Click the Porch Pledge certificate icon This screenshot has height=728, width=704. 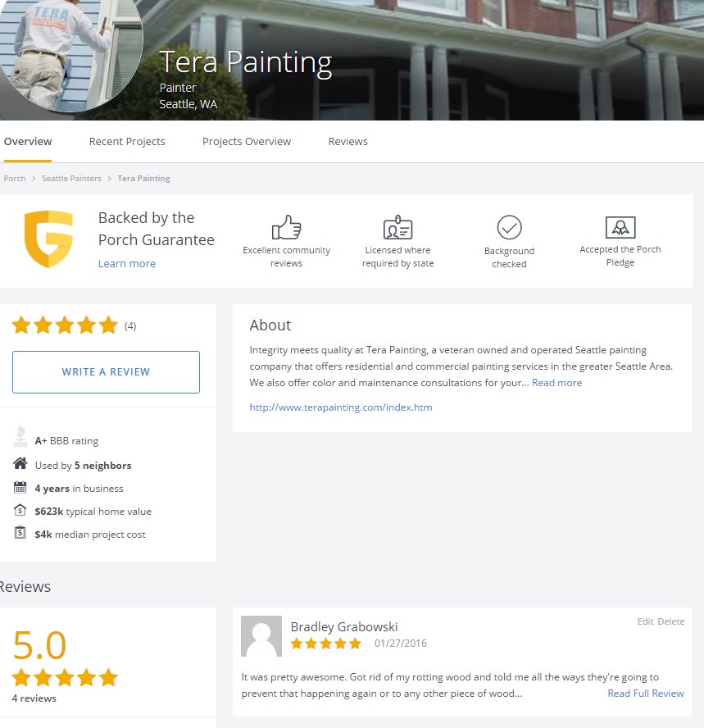(x=620, y=227)
